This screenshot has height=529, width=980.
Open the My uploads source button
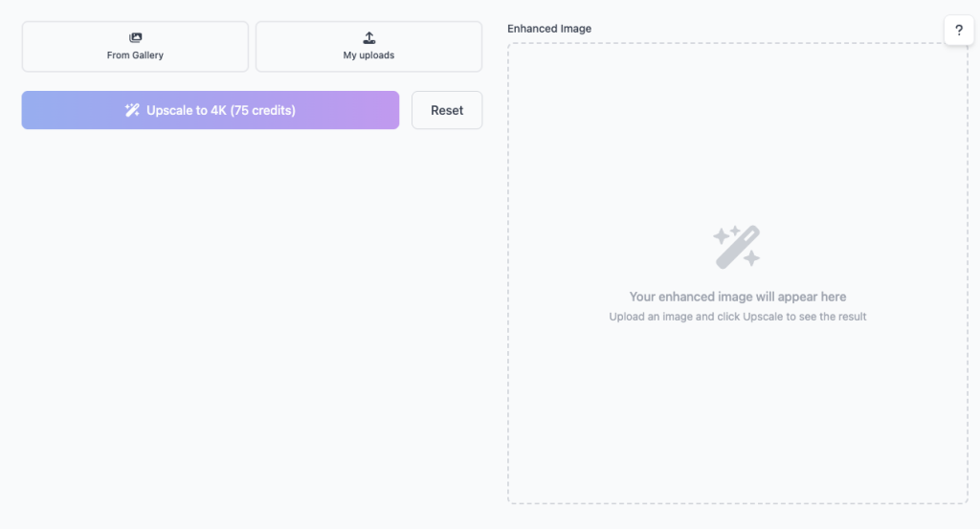click(368, 47)
